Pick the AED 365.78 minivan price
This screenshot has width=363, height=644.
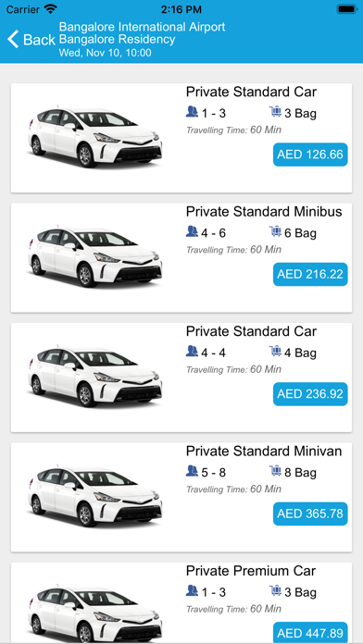coord(310,514)
